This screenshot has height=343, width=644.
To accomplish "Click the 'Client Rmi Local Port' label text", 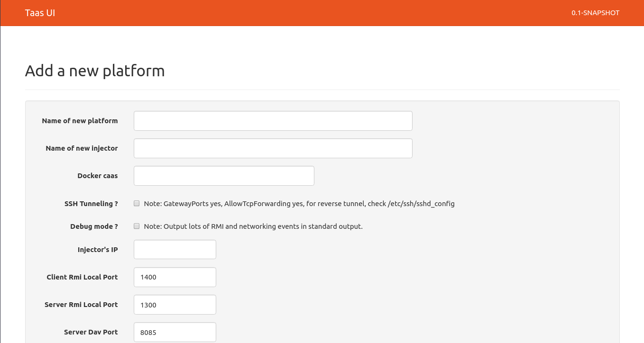I will pyautogui.click(x=82, y=277).
